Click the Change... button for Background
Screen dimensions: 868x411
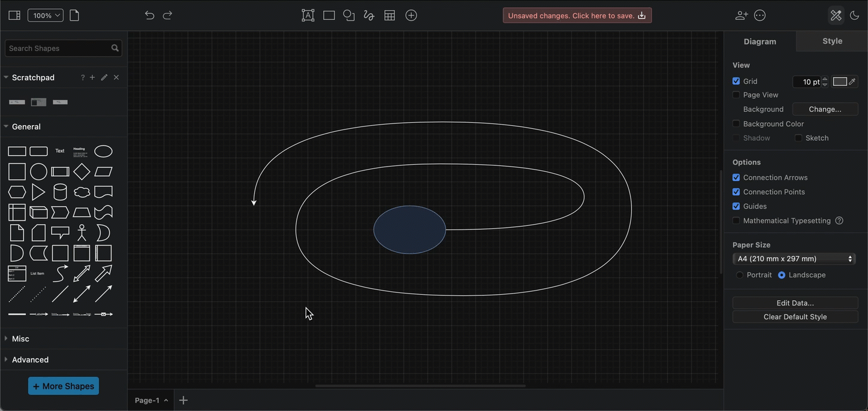pos(825,109)
